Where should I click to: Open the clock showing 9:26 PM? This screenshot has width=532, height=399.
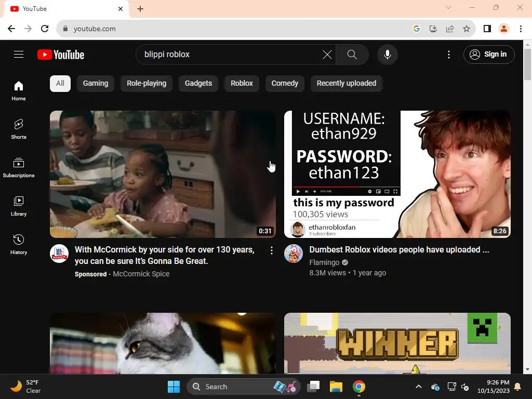pyautogui.click(x=494, y=387)
